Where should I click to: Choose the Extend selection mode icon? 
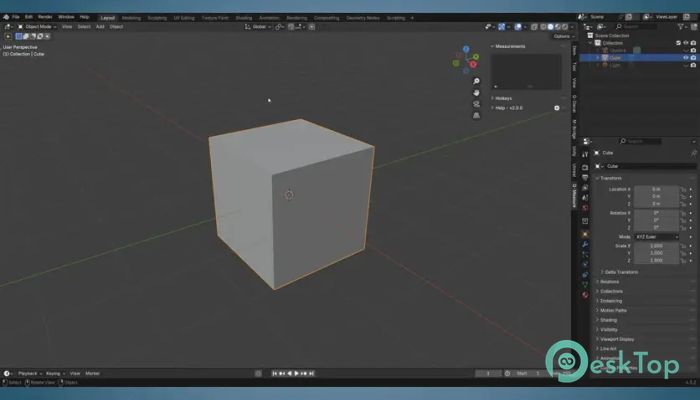26,36
